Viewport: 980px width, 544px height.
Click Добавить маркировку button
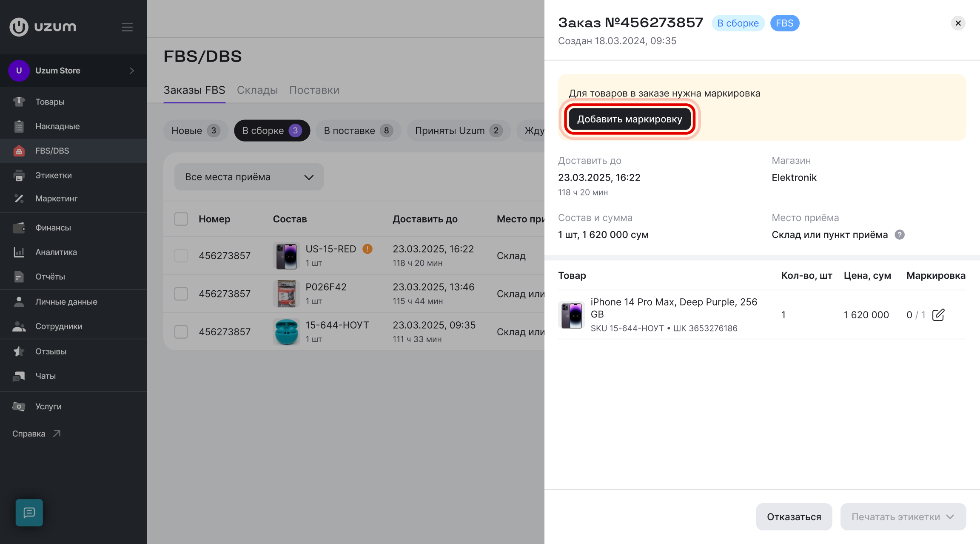[x=630, y=119]
